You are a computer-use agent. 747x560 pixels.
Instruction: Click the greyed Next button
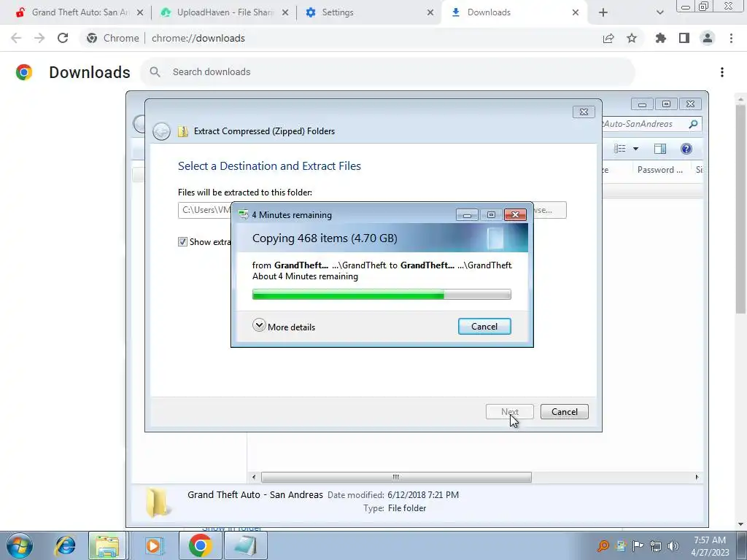click(x=509, y=411)
